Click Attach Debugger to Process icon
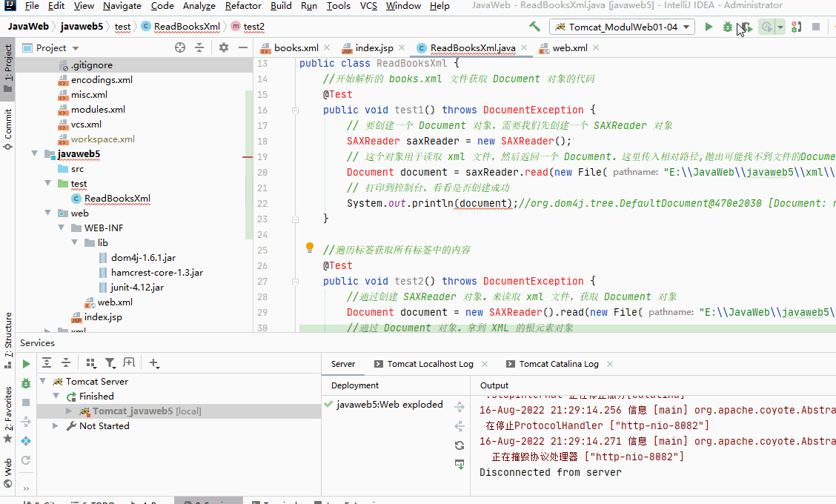 (797, 27)
